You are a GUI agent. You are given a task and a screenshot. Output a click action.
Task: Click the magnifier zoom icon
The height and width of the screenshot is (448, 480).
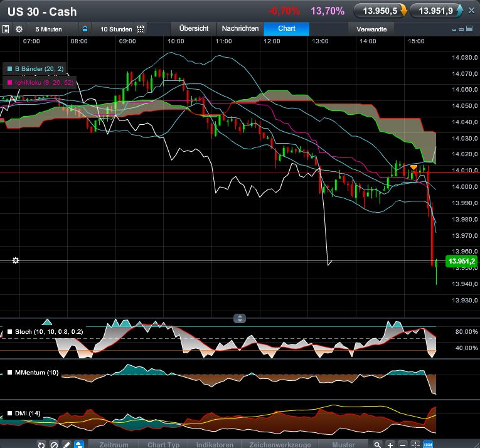(378, 444)
